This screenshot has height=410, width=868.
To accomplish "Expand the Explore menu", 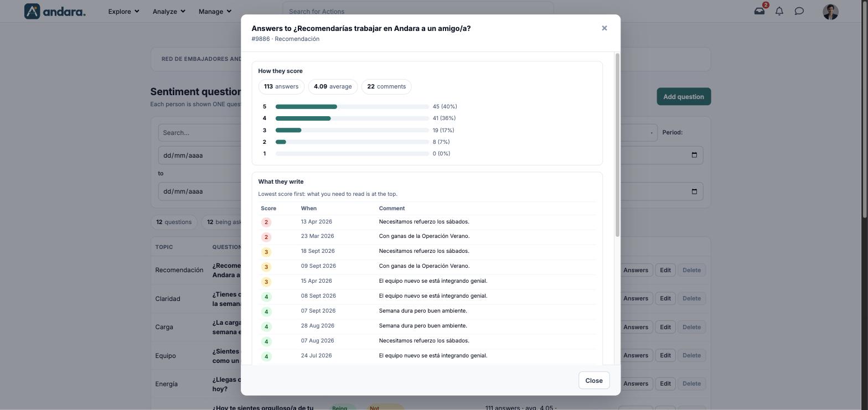I will 123,11.
